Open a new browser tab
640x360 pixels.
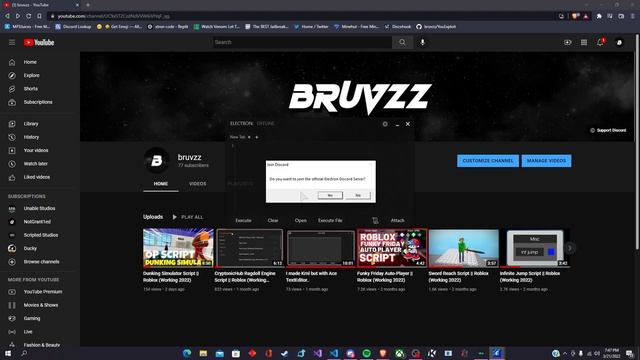coord(88,5)
